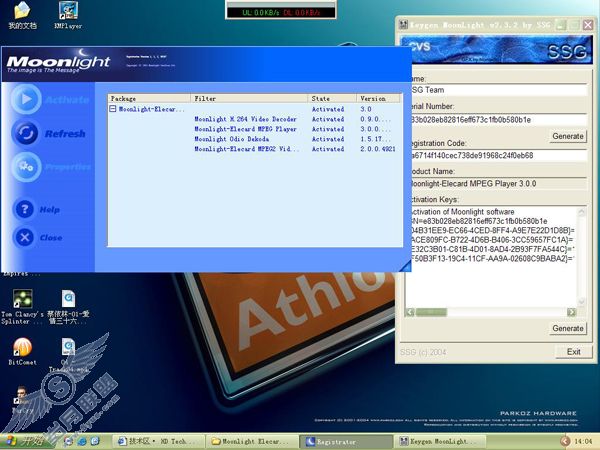Click the Package column header
This screenshot has height=450, width=600.
[x=149, y=98]
